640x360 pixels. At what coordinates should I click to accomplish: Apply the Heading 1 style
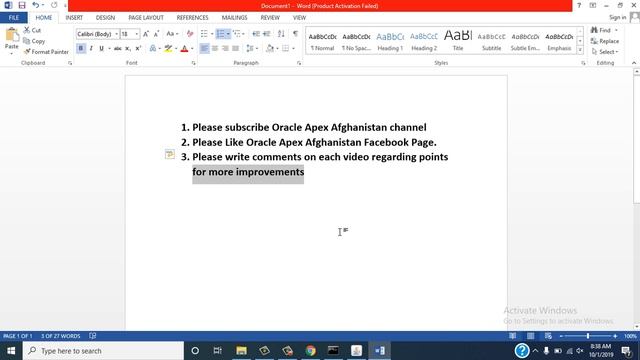click(390, 41)
